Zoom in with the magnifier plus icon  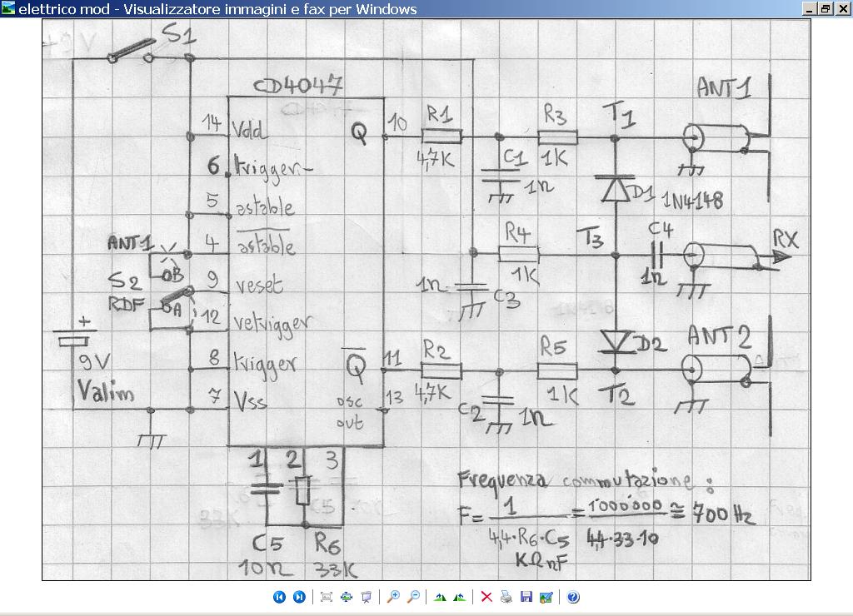tap(393, 597)
